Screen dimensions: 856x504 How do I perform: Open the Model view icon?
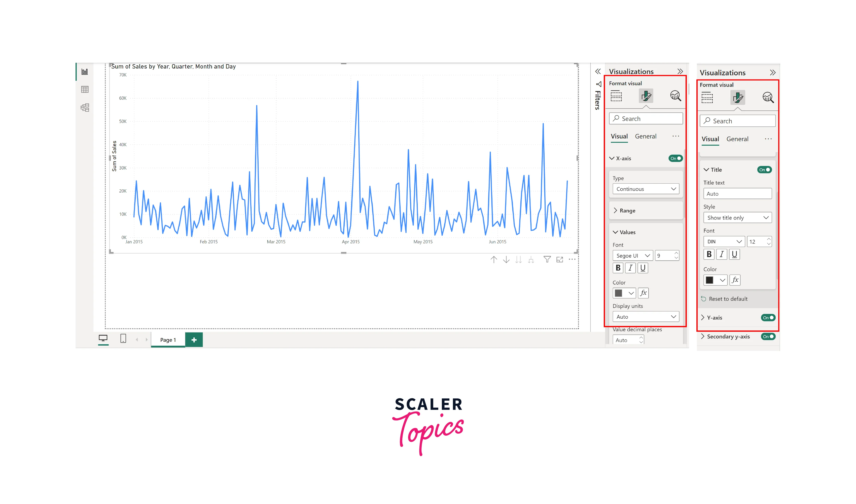(85, 108)
